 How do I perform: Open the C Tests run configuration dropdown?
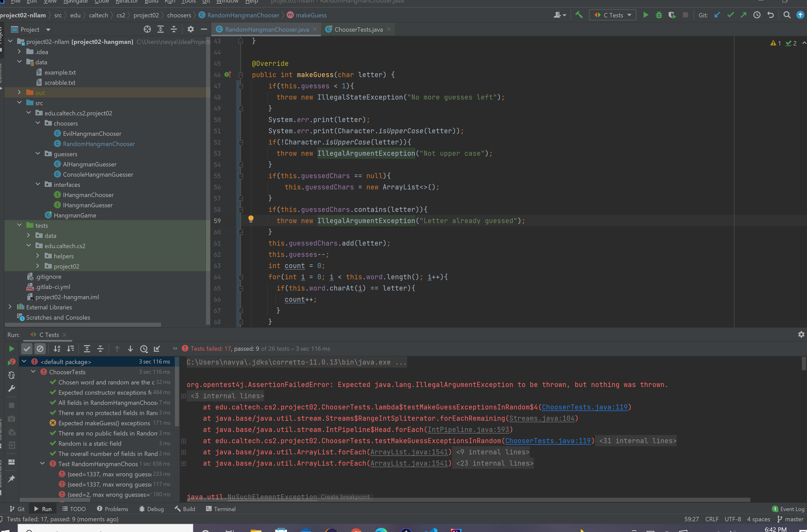613,15
